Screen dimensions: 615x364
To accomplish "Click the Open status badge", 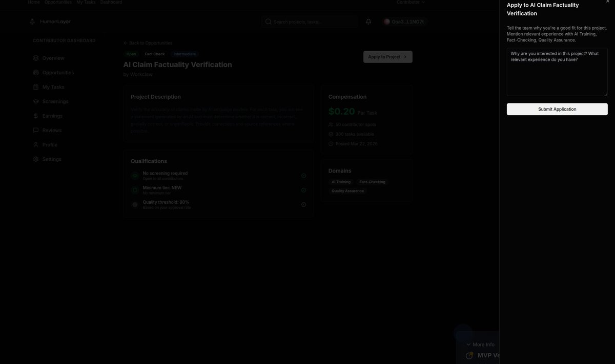I will pos(131,54).
